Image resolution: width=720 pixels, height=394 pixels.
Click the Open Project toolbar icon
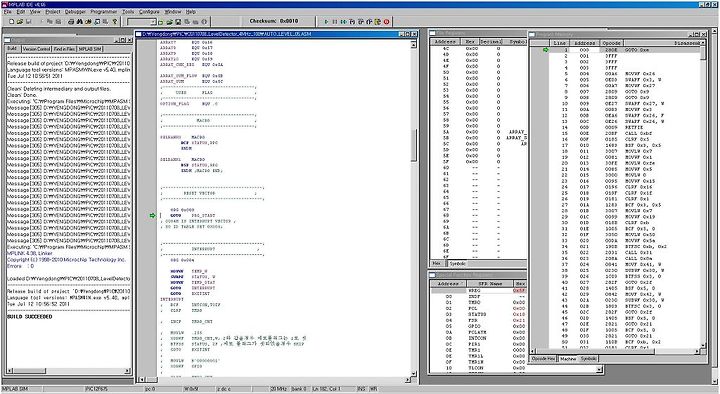click(169, 22)
